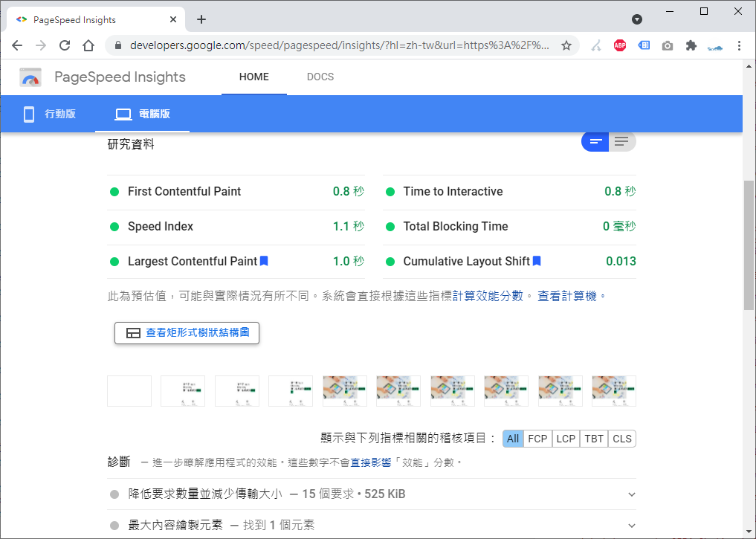Click the blue bookmark next to Largest Contentful Paint
Viewport: 756px width, 539px height.
(x=264, y=261)
